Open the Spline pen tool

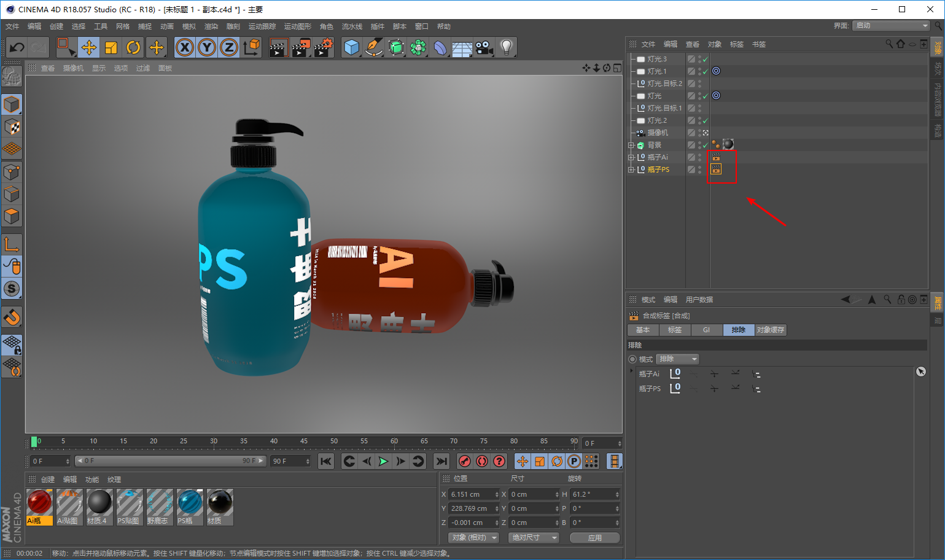[374, 47]
